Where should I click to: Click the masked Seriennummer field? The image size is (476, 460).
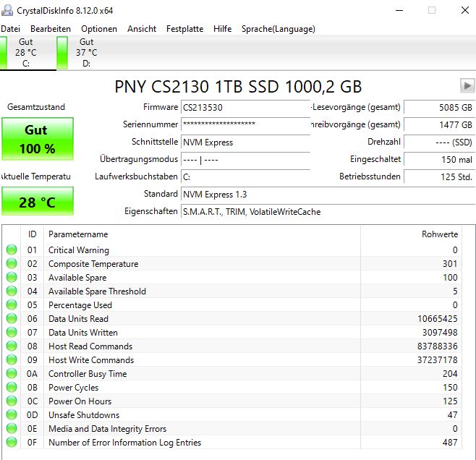click(x=245, y=124)
